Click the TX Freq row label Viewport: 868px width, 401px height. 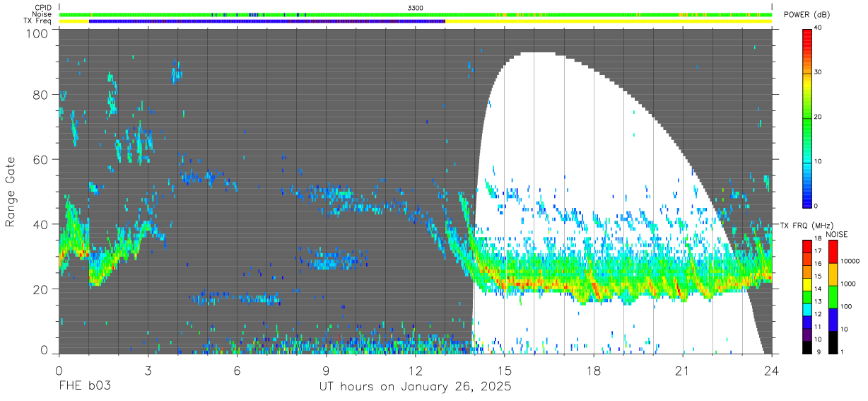[38, 21]
